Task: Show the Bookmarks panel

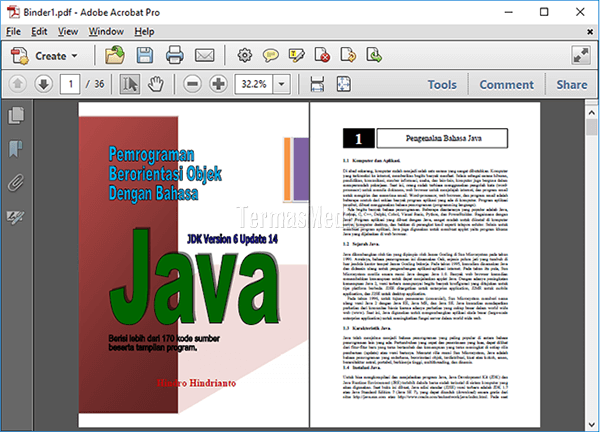Action: coord(16,149)
